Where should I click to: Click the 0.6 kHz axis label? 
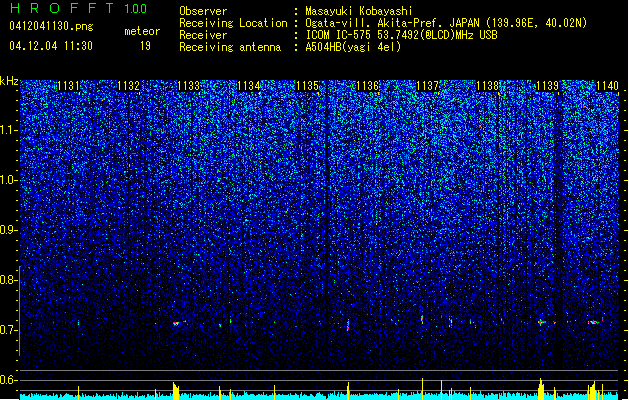[8, 380]
